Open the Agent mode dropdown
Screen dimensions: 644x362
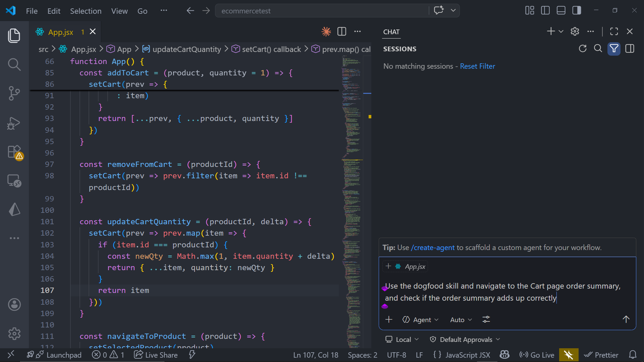click(421, 320)
